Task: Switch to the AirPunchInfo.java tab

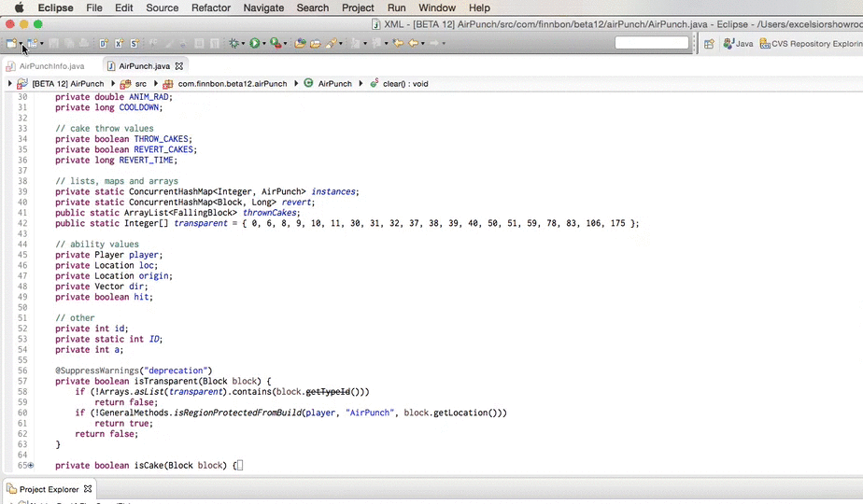Action: coord(51,66)
